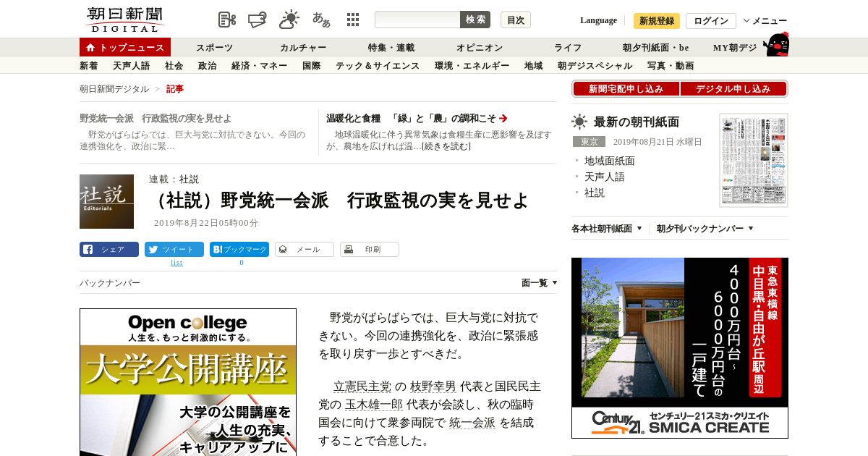
Task: Click the tweet list link
Action: [x=176, y=263]
